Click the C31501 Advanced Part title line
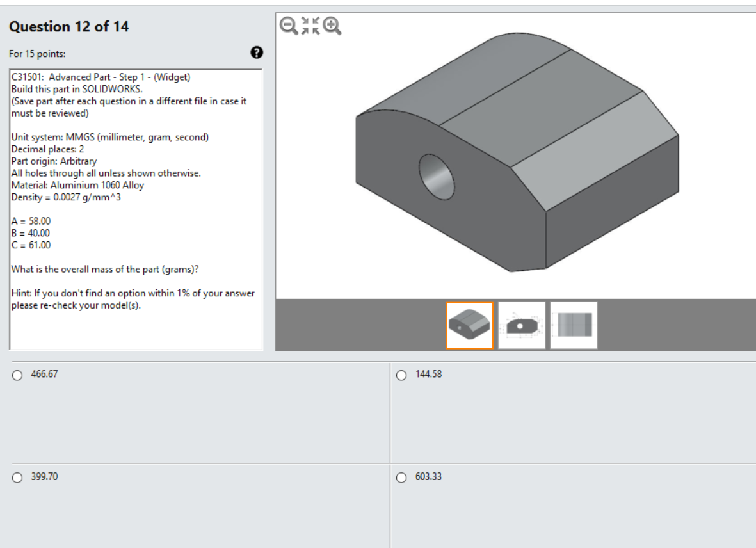Viewport: 756px width, 548px height. 101,77
